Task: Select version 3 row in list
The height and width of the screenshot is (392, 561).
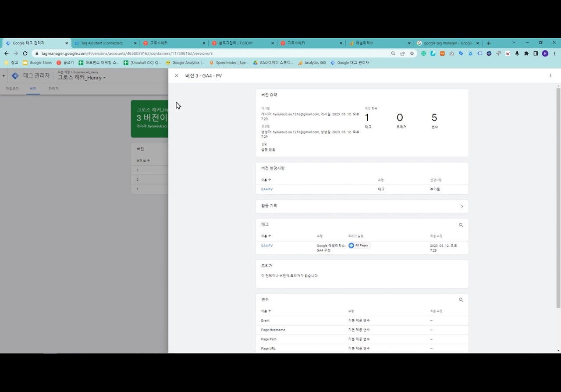Action: tap(149, 170)
